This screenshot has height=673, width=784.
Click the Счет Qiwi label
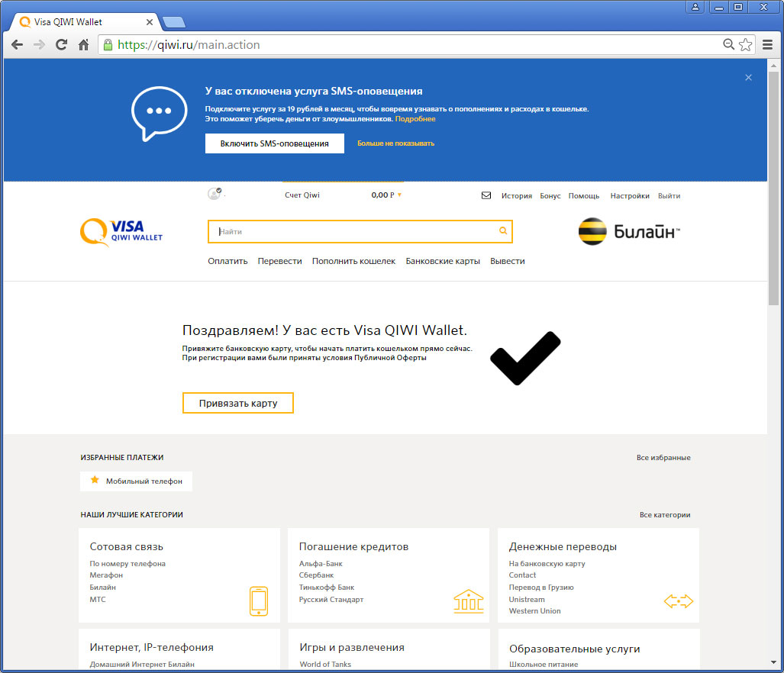coord(302,195)
